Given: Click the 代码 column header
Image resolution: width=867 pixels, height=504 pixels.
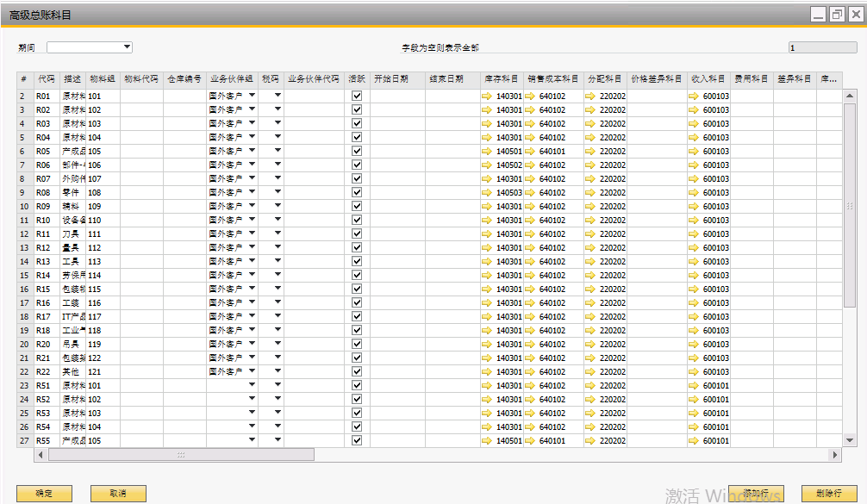Looking at the screenshot, I should [x=47, y=79].
